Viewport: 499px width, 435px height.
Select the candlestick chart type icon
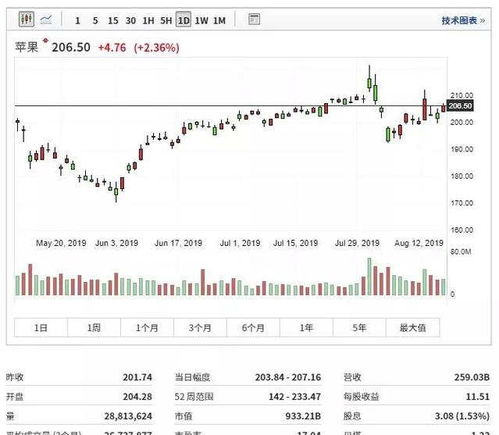pos(26,19)
